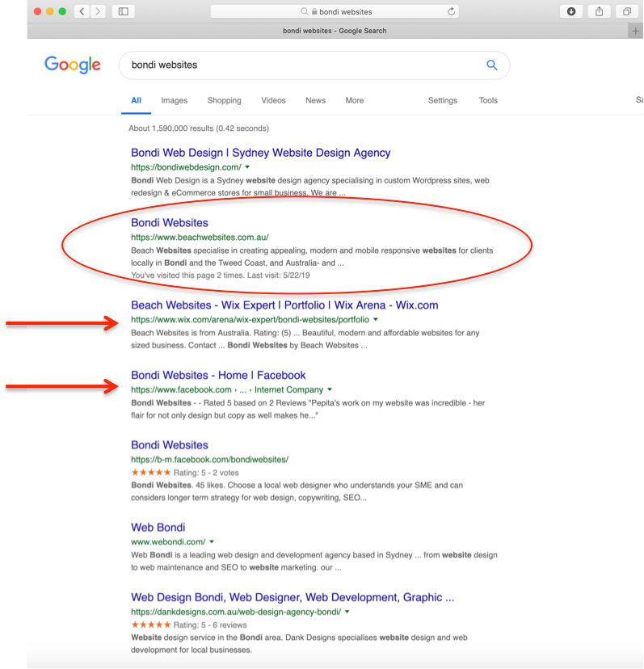
Task: Click the Google search box with 'bondi websites'
Action: tap(314, 65)
